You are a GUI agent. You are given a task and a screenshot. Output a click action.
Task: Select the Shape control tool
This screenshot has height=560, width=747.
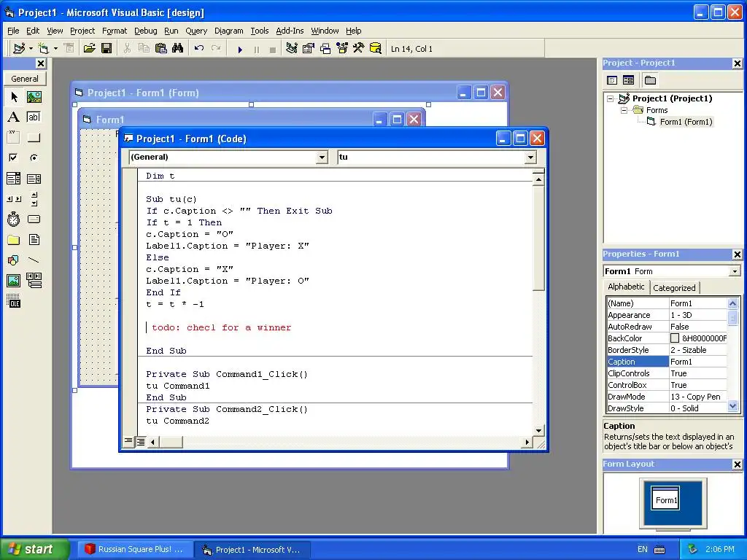[14, 260]
